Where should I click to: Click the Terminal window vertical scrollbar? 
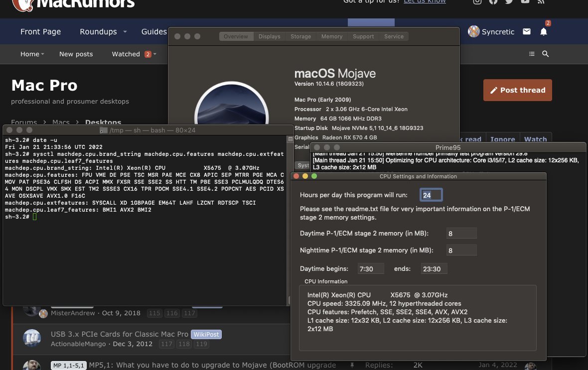tap(290, 221)
